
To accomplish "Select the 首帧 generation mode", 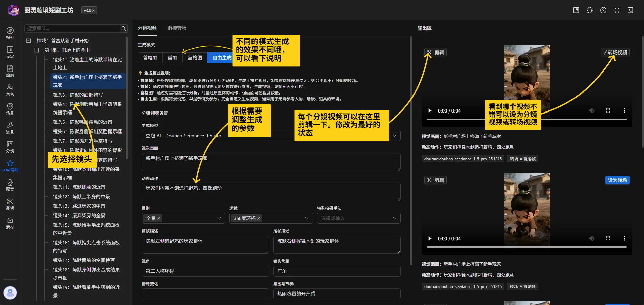I will [x=173, y=58].
